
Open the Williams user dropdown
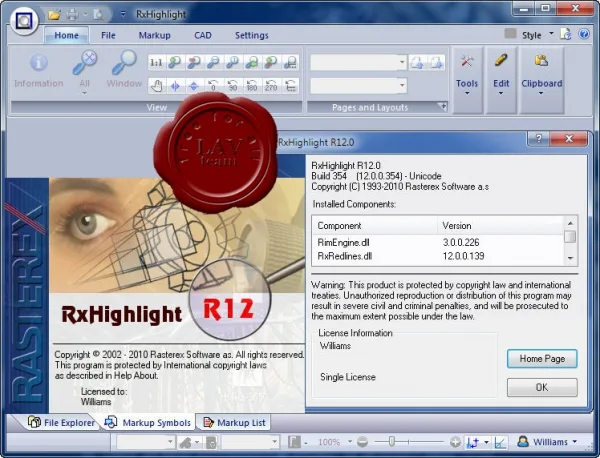click(x=547, y=442)
